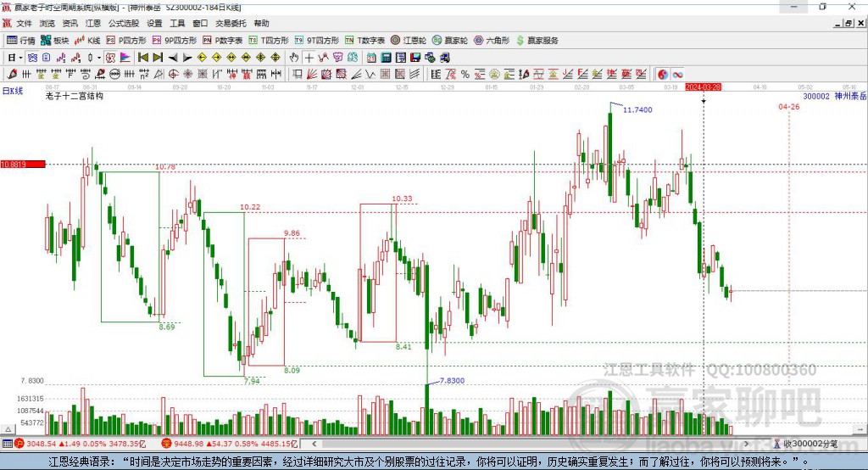Expand the 日 period dropdown arrow
The image size is (868, 470).
coord(20,58)
